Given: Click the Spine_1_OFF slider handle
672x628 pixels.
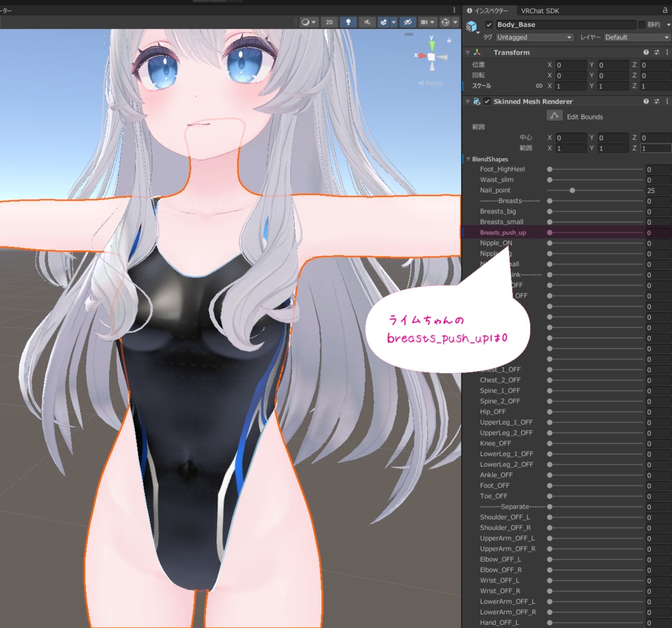Looking at the screenshot, I should (x=550, y=391).
